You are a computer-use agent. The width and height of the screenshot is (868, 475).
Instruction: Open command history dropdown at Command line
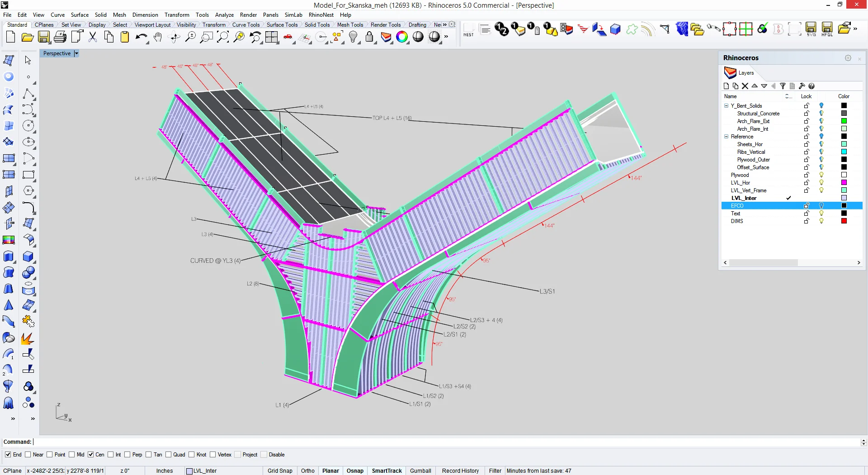(x=863, y=442)
